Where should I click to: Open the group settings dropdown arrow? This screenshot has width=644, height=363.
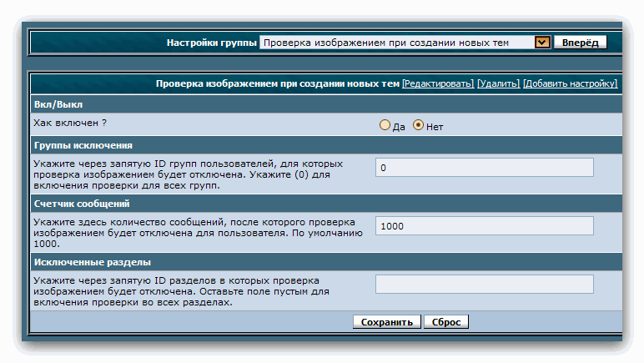[x=542, y=43]
